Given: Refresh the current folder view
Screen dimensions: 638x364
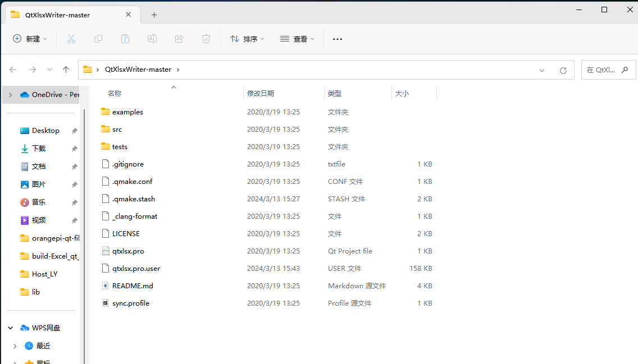Looking at the screenshot, I should click(563, 70).
